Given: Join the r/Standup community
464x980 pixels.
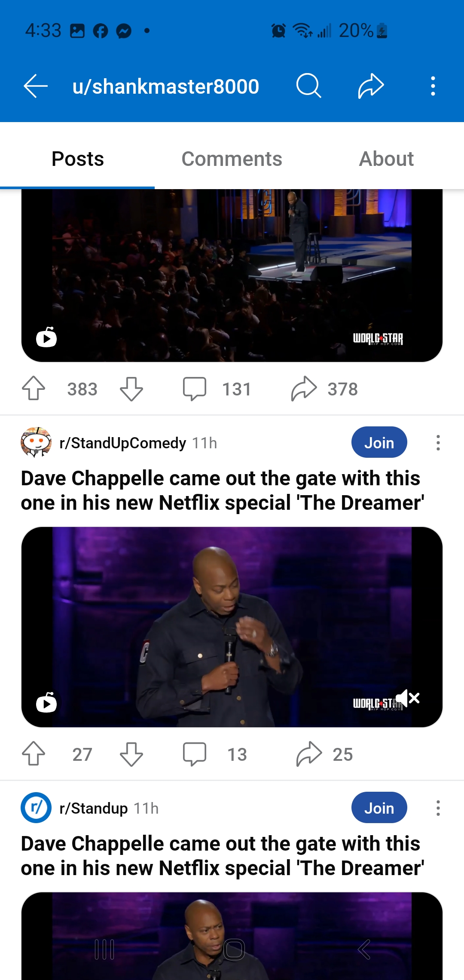Looking at the screenshot, I should pos(379,808).
